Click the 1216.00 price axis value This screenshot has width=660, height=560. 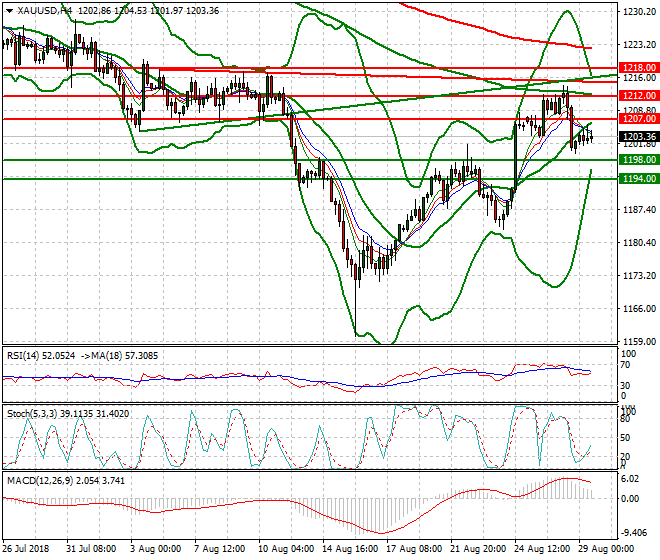[x=639, y=78]
